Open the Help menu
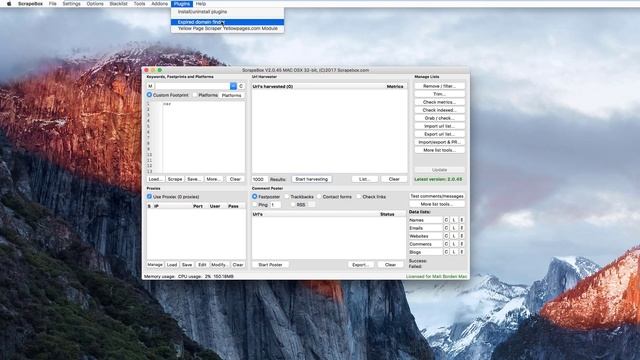640x360 pixels. pos(201,4)
